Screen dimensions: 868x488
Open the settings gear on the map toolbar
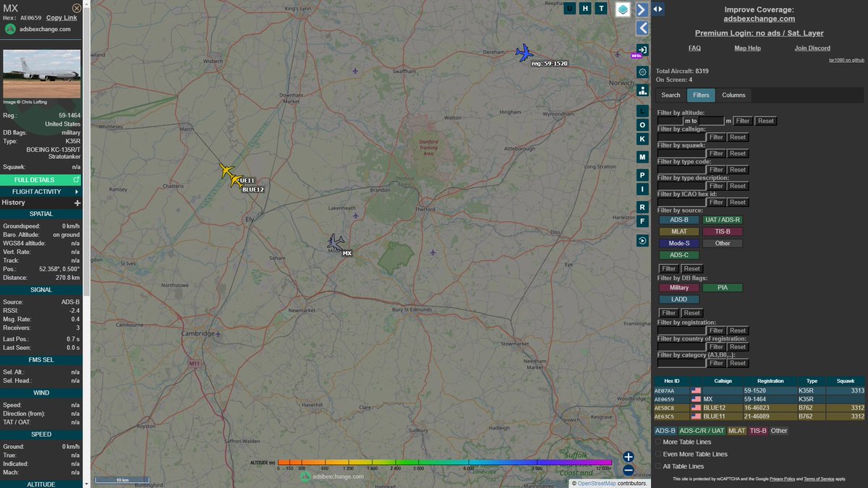click(642, 73)
